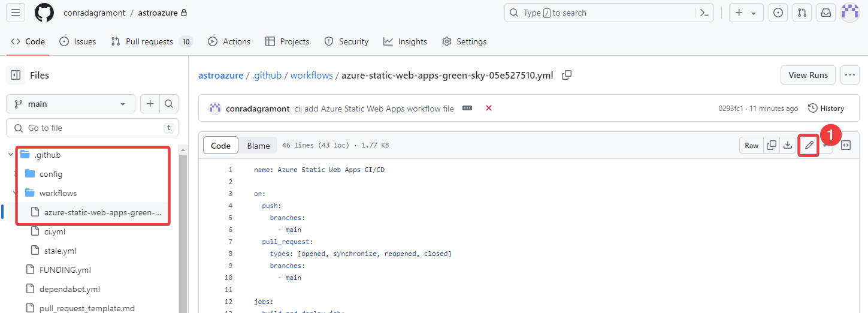Open ci.yml in the file tree
Screen dimensions: 868x313
click(x=55, y=231)
